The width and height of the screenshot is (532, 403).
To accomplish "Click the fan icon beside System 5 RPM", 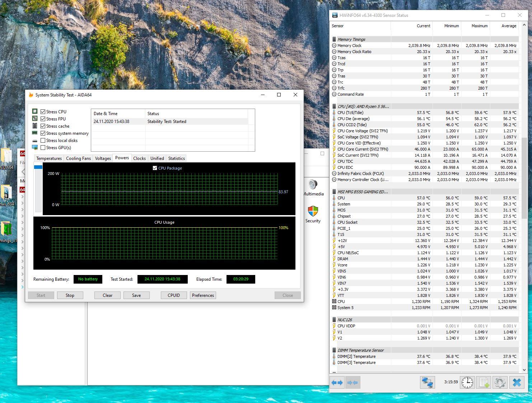I will coord(334,308).
